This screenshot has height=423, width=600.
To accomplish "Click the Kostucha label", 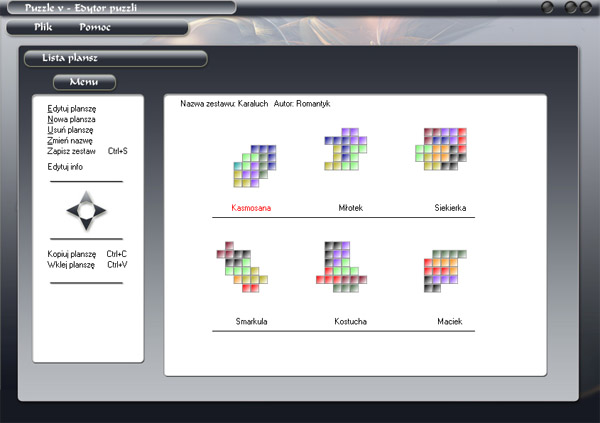I will click(351, 322).
